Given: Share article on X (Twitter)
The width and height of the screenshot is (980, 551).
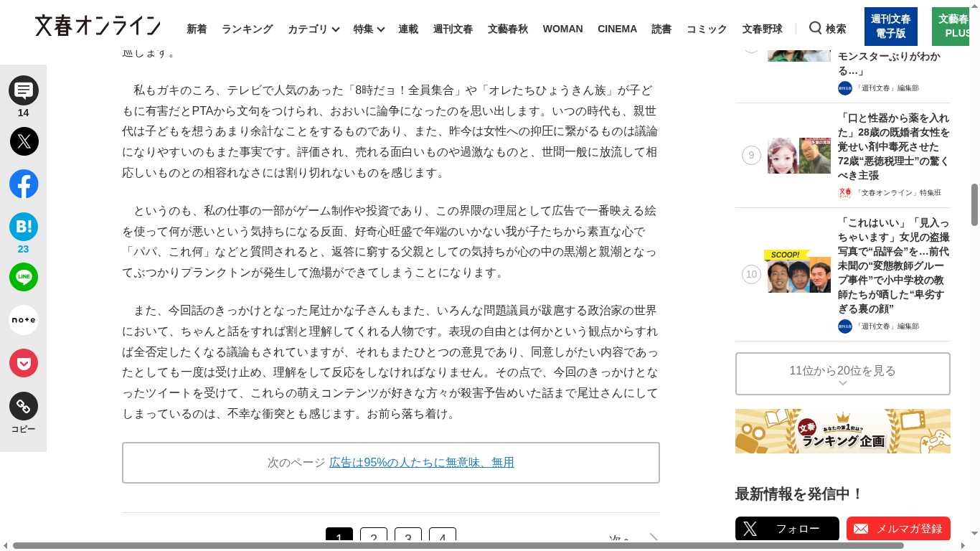Looking at the screenshot, I should click(24, 141).
